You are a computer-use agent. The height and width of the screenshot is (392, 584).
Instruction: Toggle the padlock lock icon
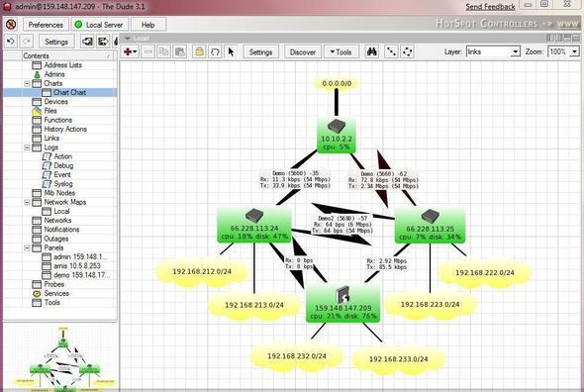(199, 51)
